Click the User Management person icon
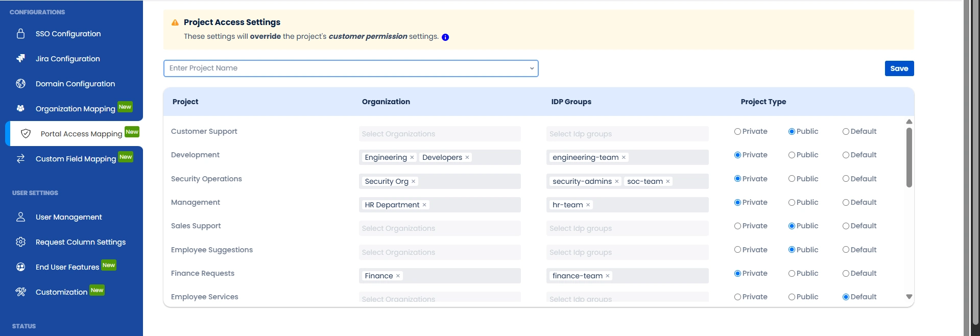This screenshot has width=980, height=336. pos(20,217)
